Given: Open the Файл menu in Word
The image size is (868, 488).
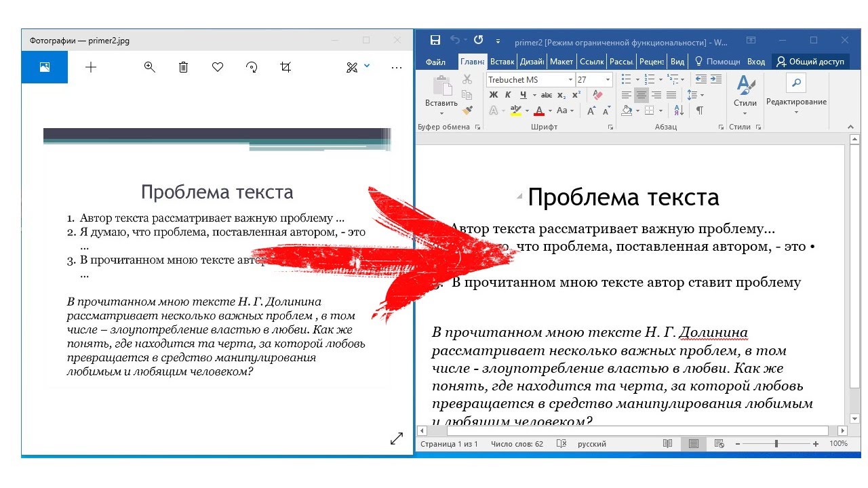Looking at the screenshot, I should (x=435, y=61).
